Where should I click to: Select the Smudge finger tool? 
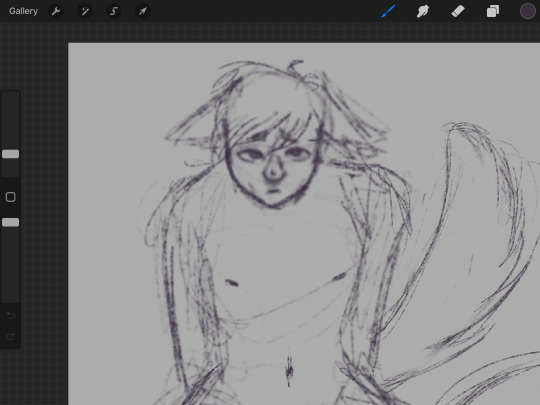coord(423,11)
